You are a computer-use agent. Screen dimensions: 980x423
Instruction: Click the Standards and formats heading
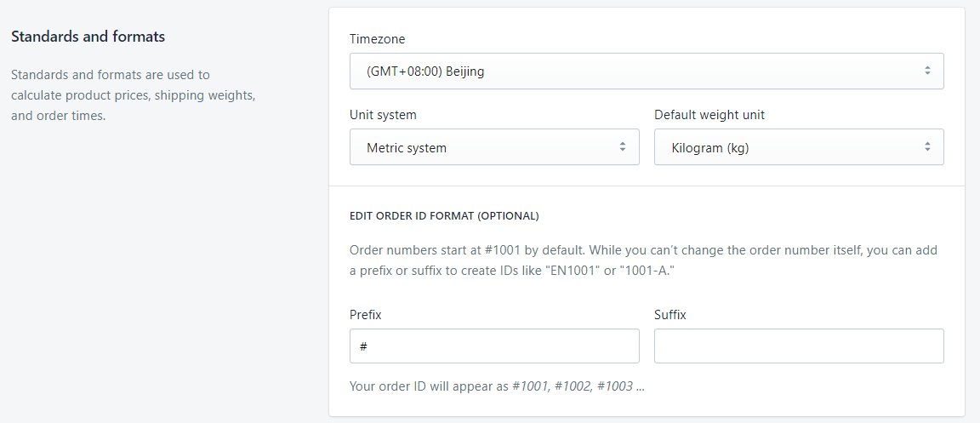click(x=88, y=37)
